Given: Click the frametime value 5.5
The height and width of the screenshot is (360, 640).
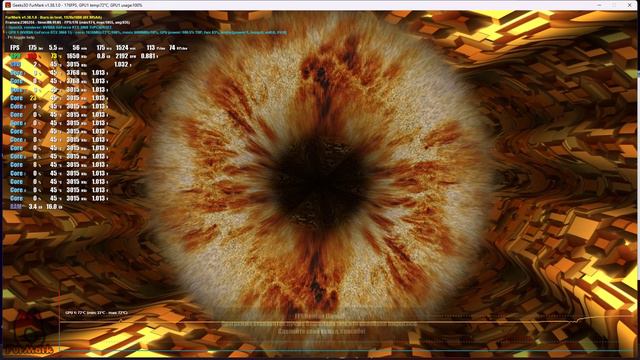Looking at the screenshot, I should tap(53, 48).
